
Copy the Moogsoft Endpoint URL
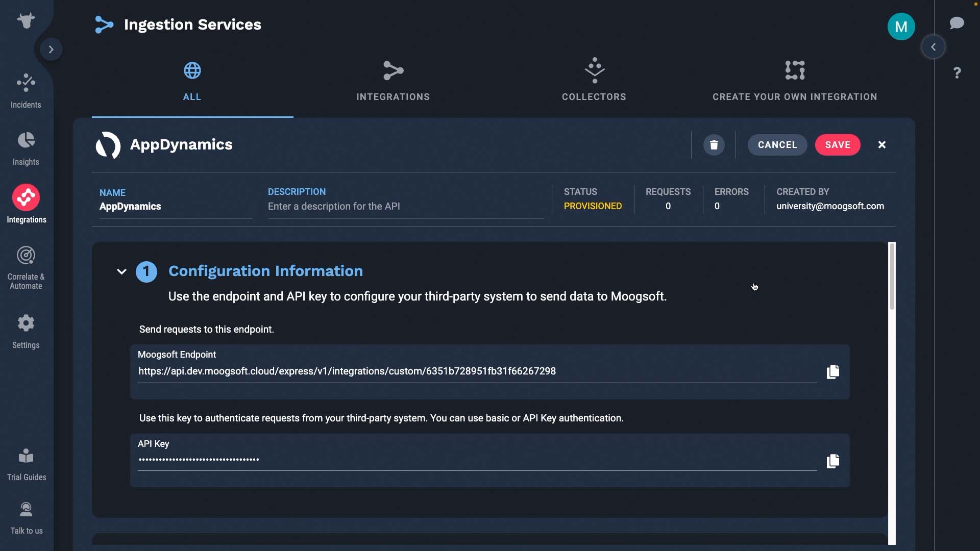pos(832,371)
